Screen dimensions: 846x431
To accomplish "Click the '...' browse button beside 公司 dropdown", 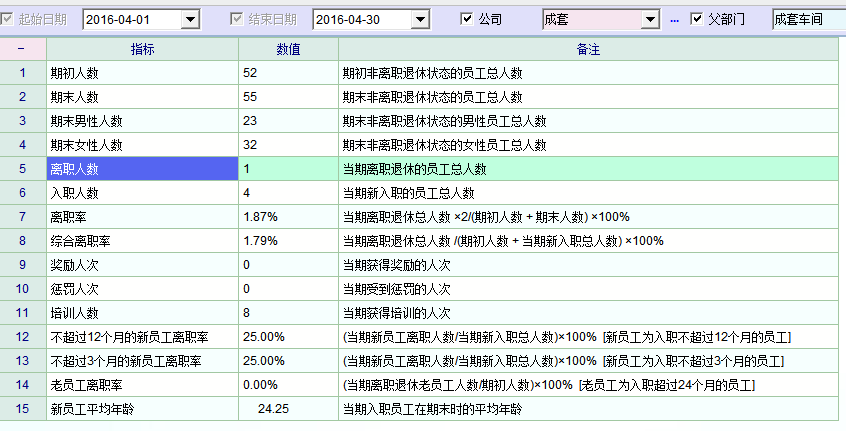I will (x=674, y=19).
